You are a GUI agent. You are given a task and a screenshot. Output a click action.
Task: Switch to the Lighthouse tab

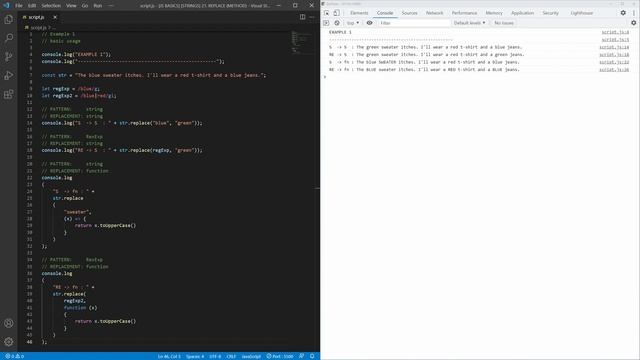(x=582, y=13)
